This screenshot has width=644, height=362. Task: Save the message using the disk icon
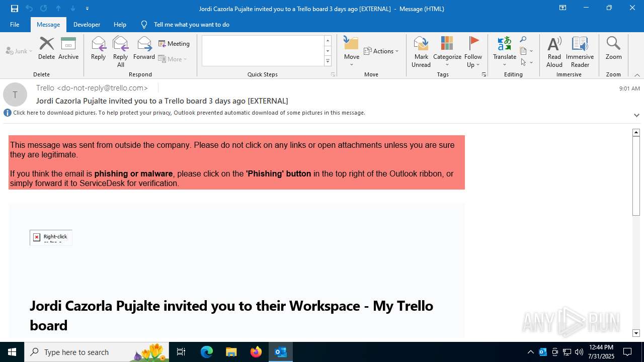14,8
